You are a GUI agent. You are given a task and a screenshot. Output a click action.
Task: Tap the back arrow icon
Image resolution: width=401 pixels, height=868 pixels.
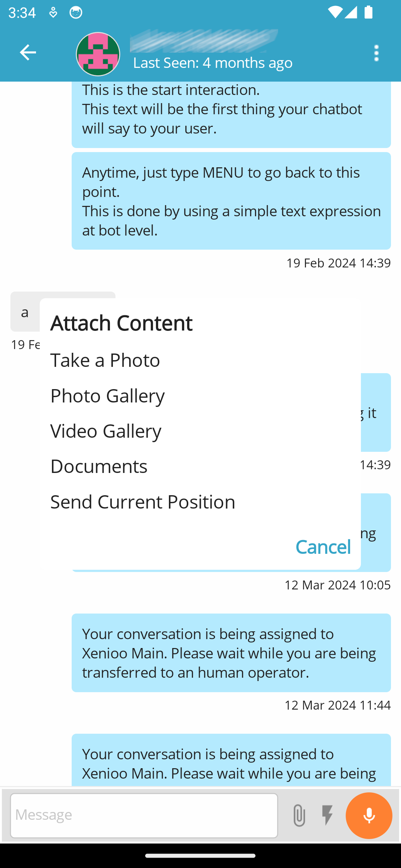click(28, 53)
